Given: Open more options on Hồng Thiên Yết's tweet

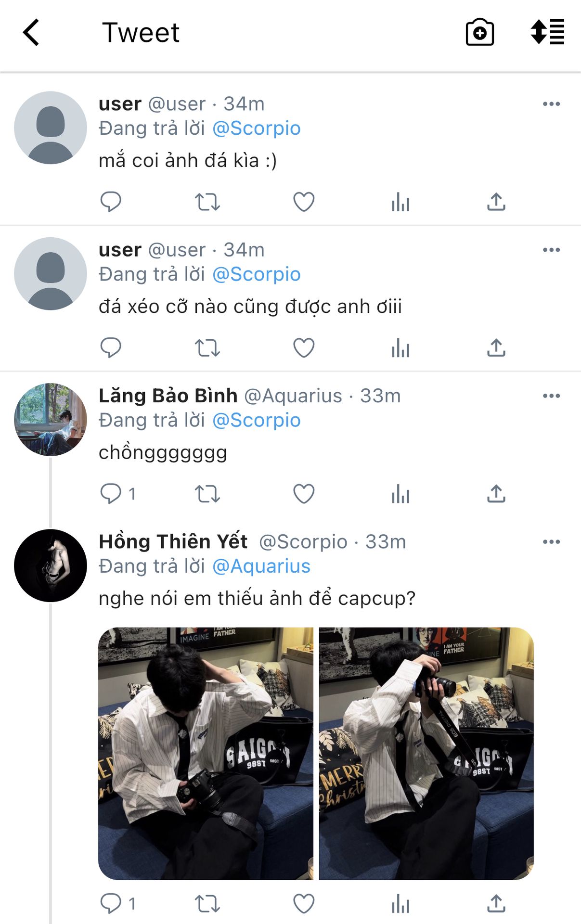Looking at the screenshot, I should (551, 542).
